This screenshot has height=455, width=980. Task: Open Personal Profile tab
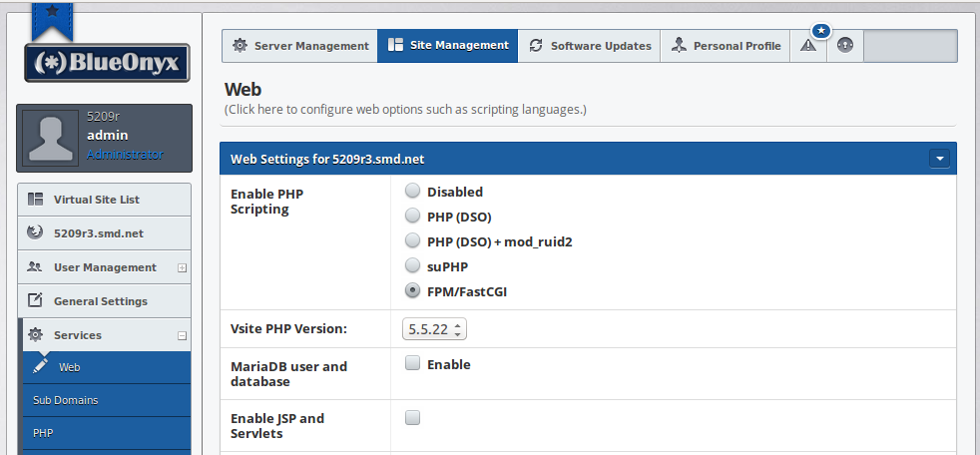[725, 46]
